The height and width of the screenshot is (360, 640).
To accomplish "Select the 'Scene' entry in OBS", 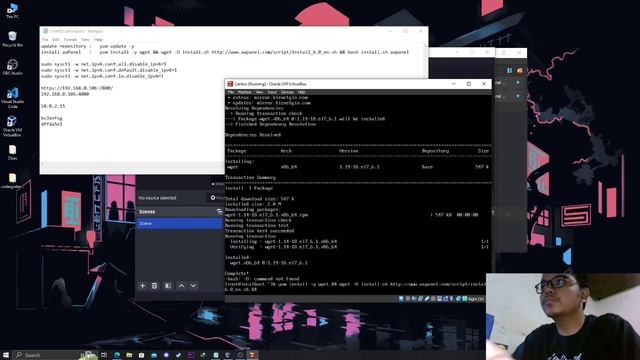I will pyautogui.click(x=180, y=223).
